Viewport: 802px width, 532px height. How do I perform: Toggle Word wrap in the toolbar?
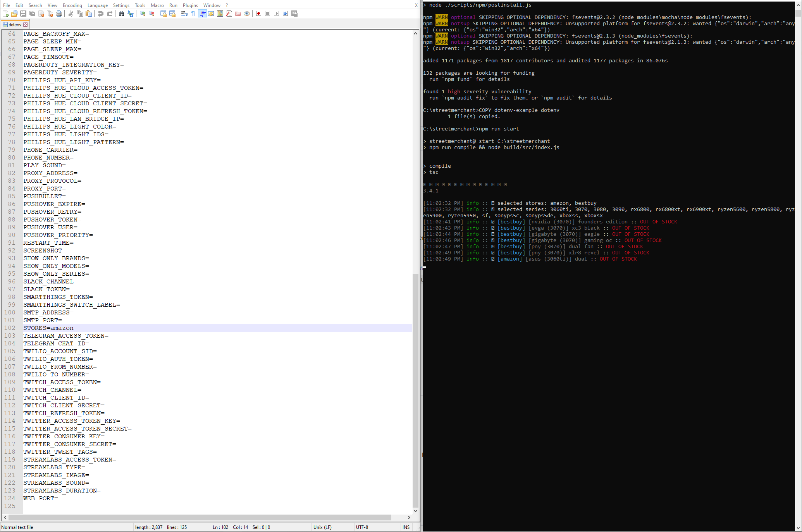(x=184, y=14)
